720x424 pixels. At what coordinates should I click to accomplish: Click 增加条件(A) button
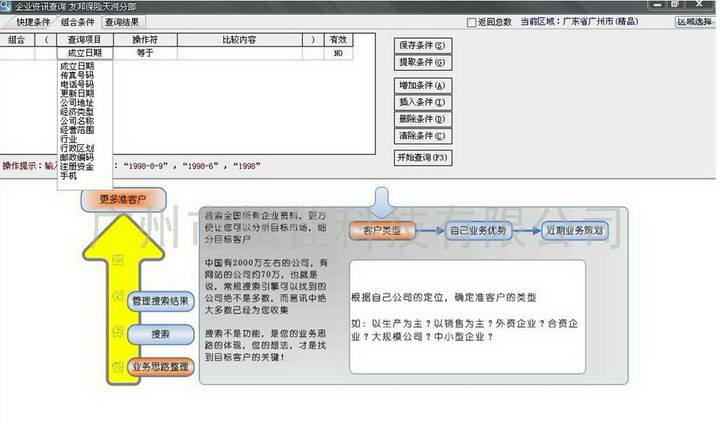coord(422,85)
